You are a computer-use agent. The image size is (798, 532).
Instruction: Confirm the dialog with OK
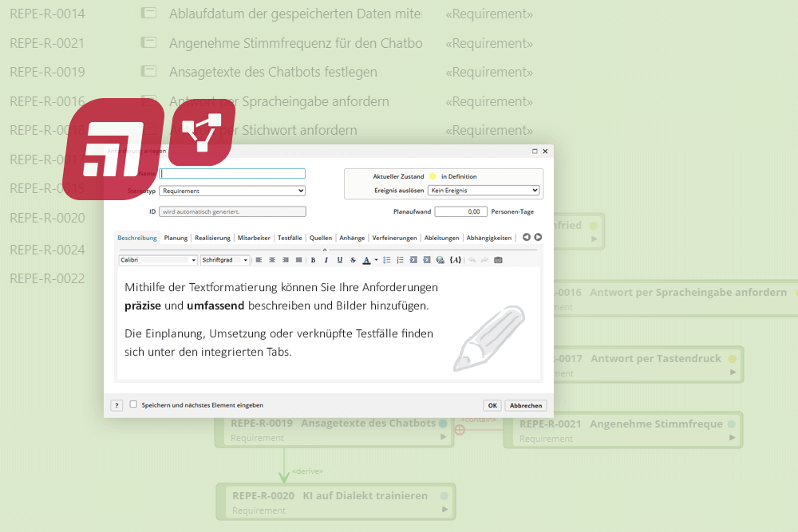point(492,405)
